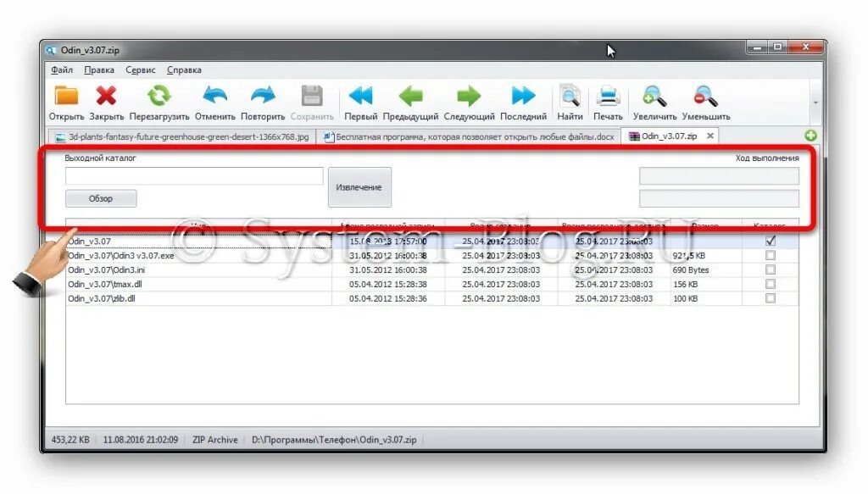868x494 pixels.
Task: Zoom in with the Увеличить magnifier
Action: (654, 97)
